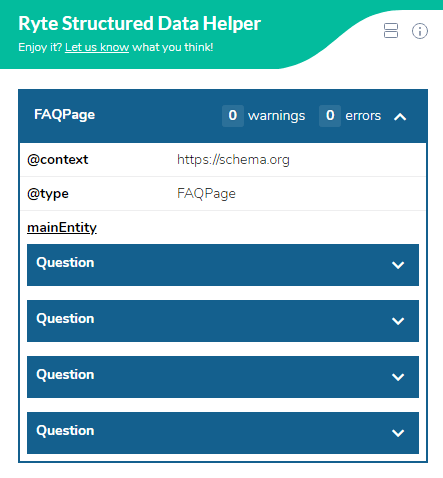Click the '@context' property label

pos(58,160)
